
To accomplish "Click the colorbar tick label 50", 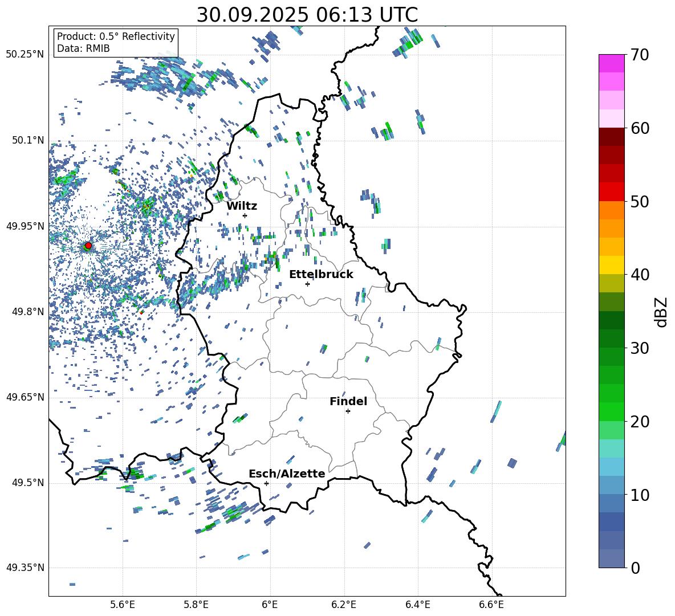I will point(640,201).
